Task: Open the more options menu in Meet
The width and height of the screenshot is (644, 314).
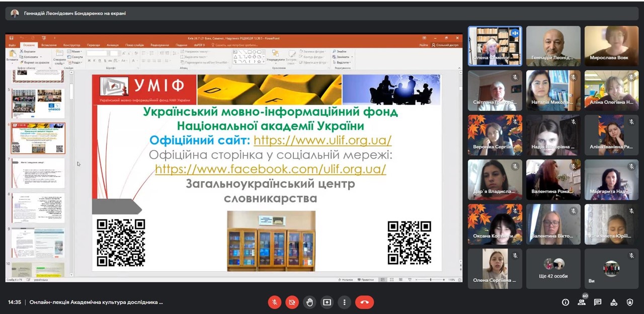Action: point(344,302)
